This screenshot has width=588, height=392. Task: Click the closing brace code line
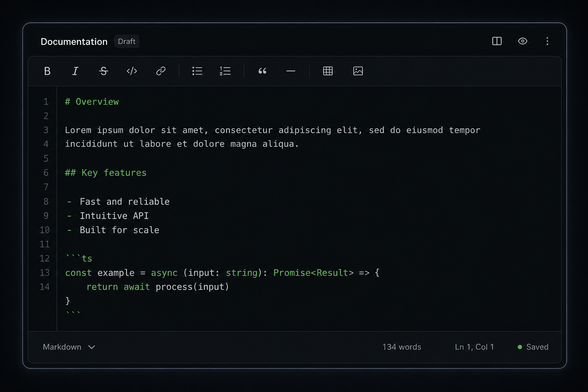(x=68, y=301)
